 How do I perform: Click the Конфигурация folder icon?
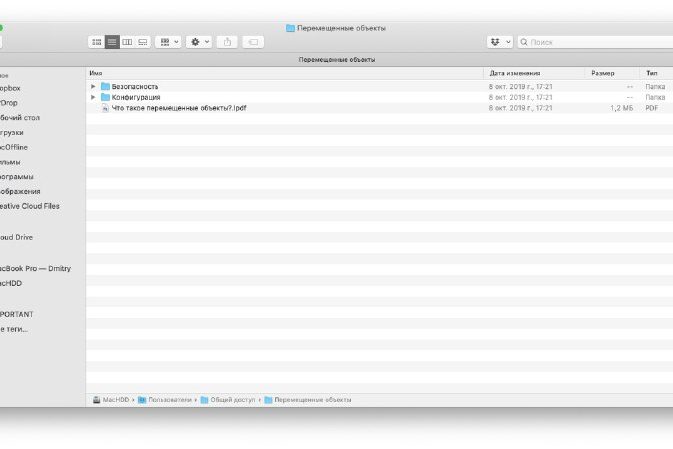[x=106, y=97]
